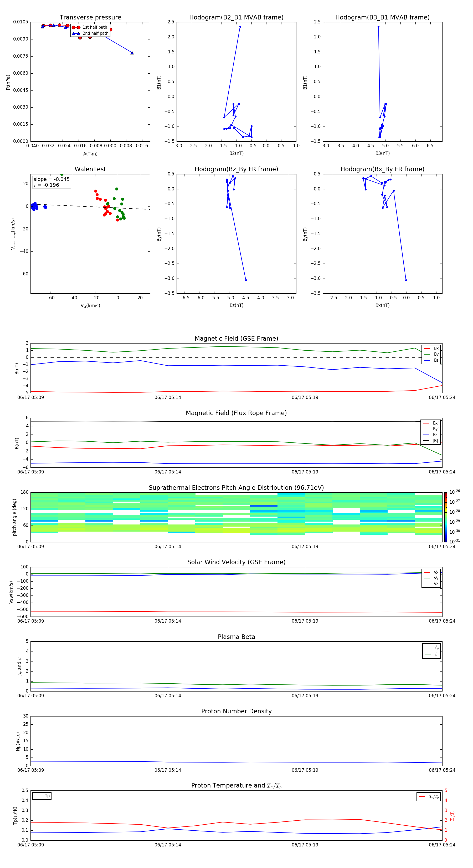Click 'Magnetic Field (GSE Frame)' title
The height and width of the screenshot is (868, 473).
point(236,339)
